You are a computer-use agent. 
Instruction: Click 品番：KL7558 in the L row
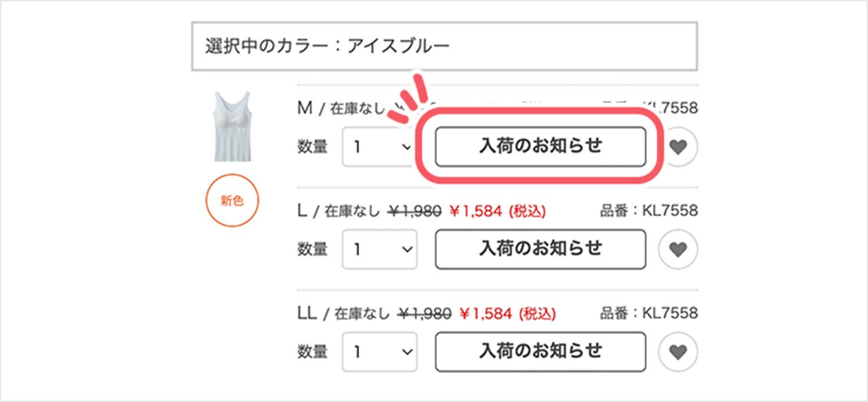click(649, 211)
